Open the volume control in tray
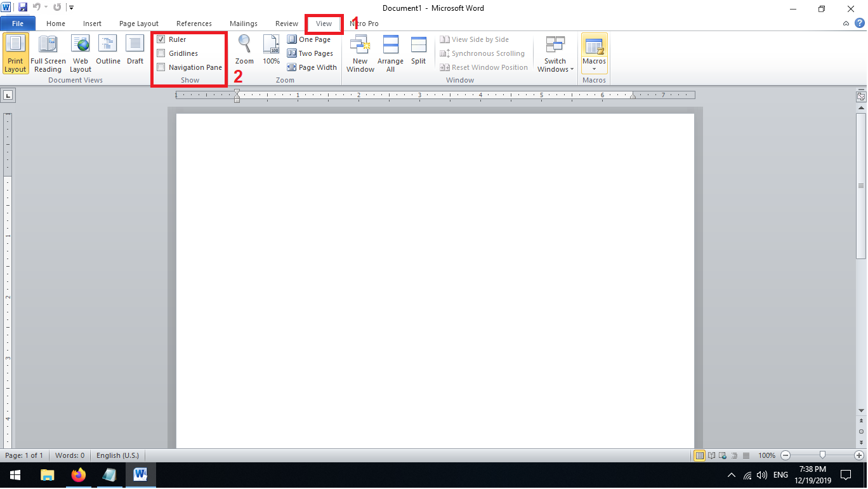This screenshot has width=868, height=489. 762,475
